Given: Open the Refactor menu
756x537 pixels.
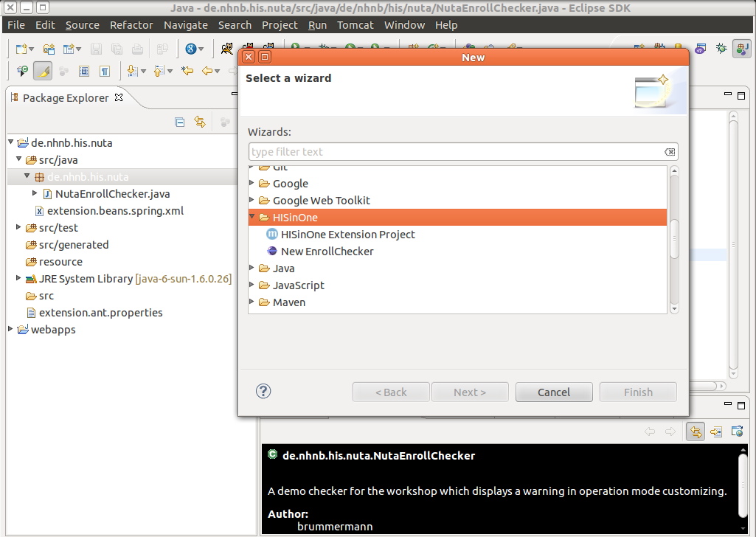Looking at the screenshot, I should point(131,25).
